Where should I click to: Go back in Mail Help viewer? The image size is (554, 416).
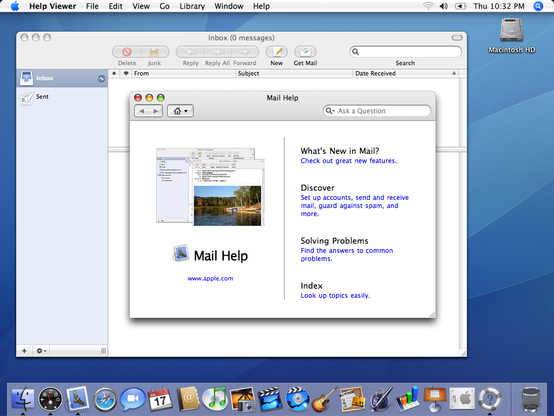[142, 111]
